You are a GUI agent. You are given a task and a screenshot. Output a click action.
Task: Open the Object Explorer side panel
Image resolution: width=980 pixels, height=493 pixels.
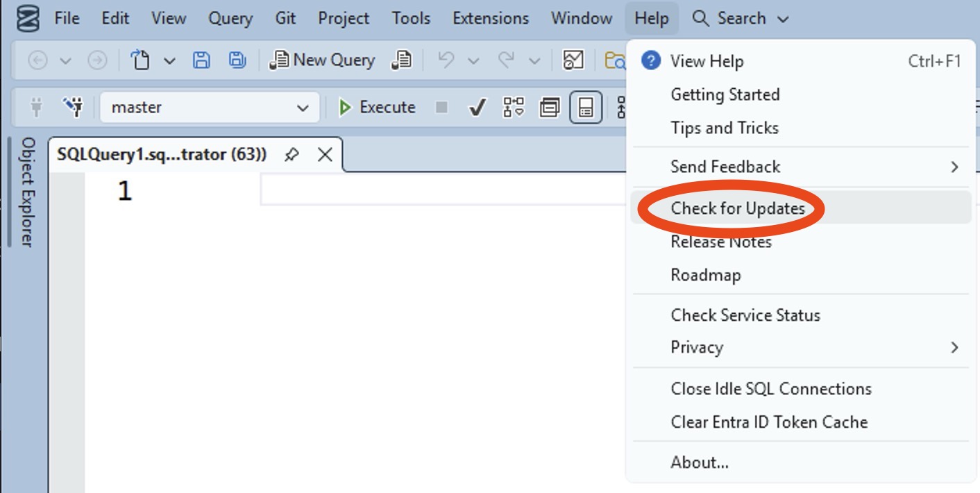point(27,191)
